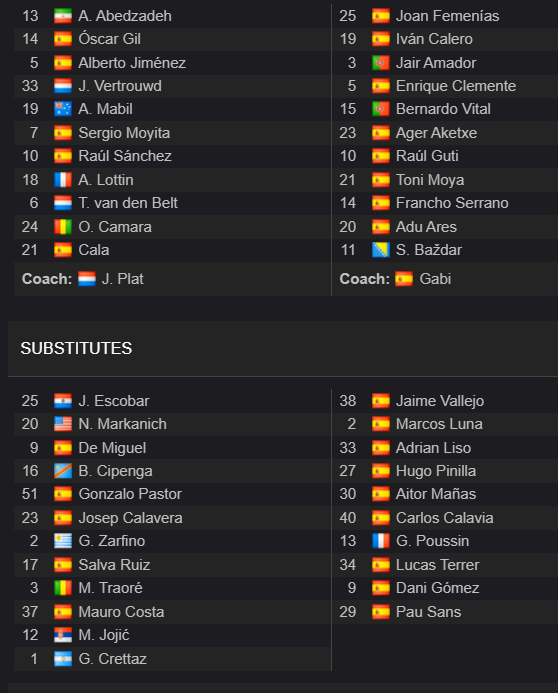Click the DR Congo flag beside B. Cipenga
The height and width of the screenshot is (693, 558).
pyautogui.click(x=63, y=471)
